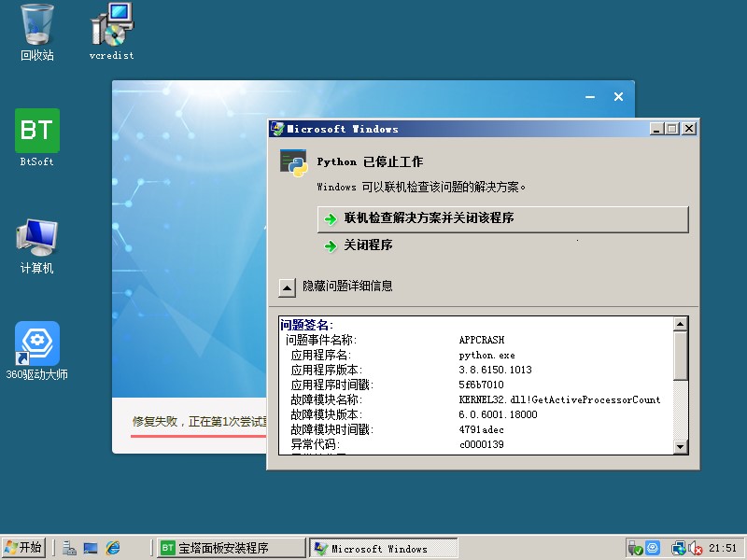The image size is (747, 560).
Task: Click the 问题签名 heading
Action: (306, 325)
